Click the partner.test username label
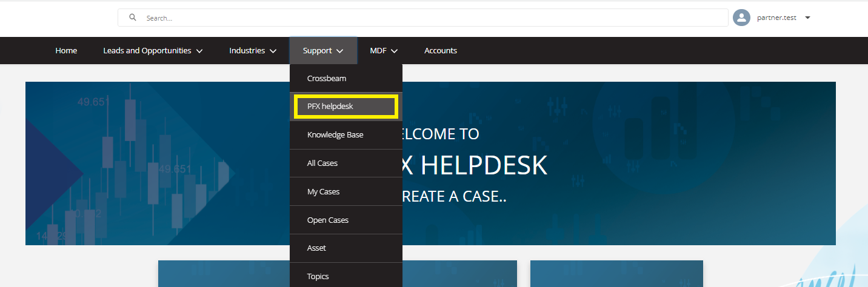 coord(776,18)
